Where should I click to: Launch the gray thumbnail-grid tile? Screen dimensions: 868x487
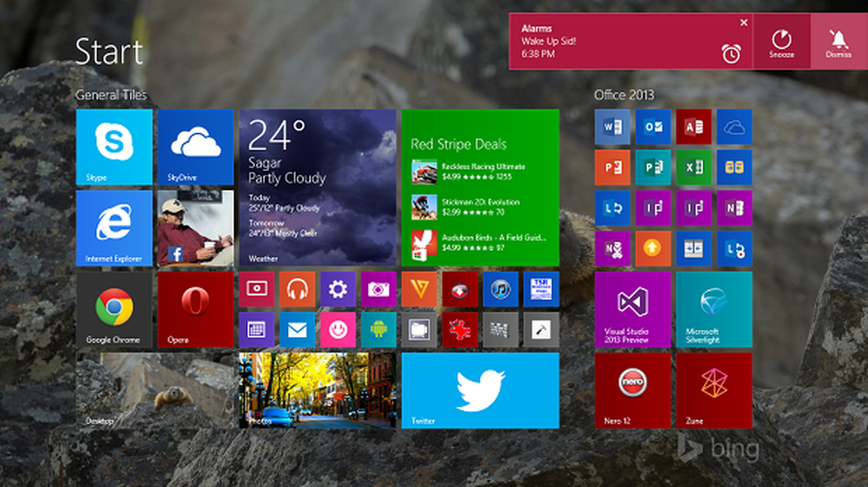pos(501,330)
